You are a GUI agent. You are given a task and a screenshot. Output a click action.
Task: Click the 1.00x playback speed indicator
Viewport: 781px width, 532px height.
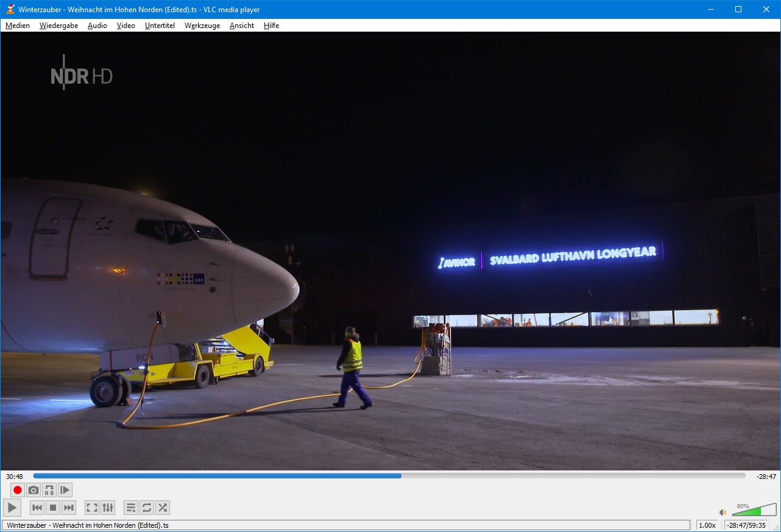pos(707,525)
